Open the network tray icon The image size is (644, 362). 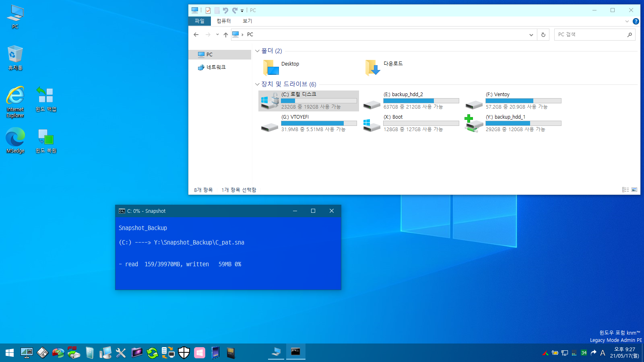click(x=565, y=353)
